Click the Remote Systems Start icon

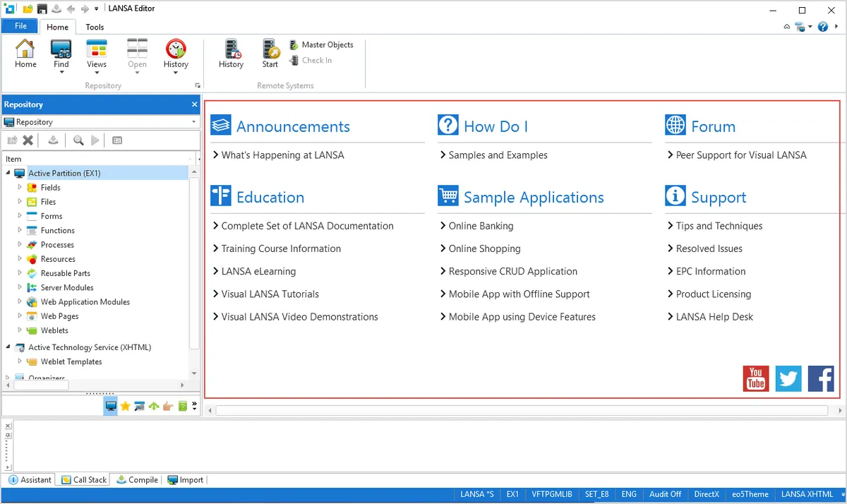(270, 54)
